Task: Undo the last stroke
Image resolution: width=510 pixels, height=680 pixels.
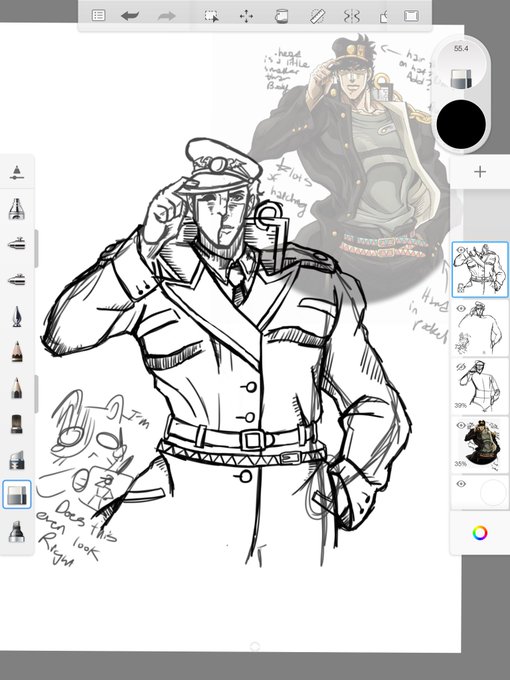Action: [130, 16]
